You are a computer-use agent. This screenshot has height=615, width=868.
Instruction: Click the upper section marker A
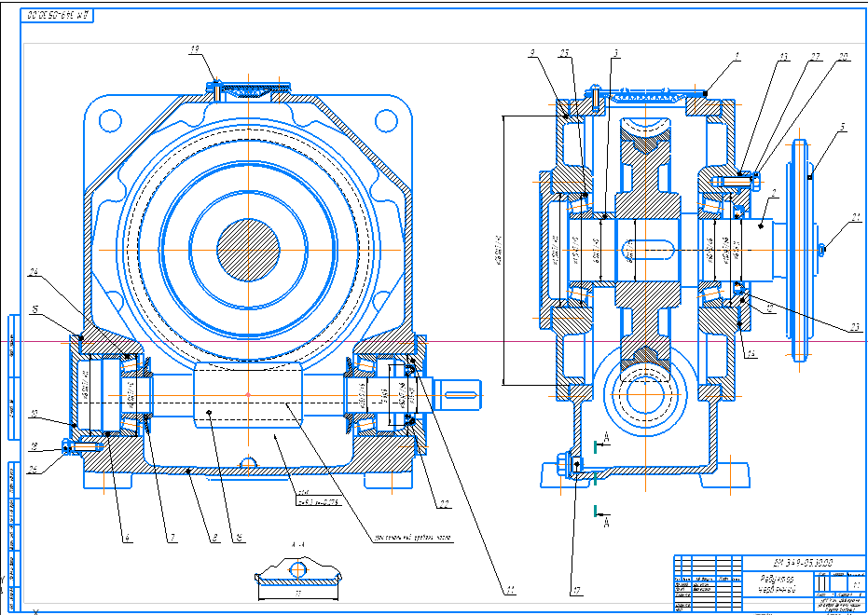tap(609, 437)
